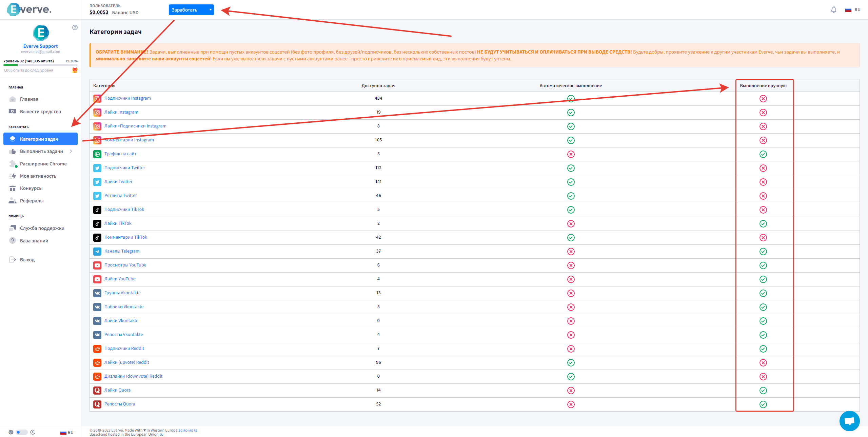Viewport: 868px width, 437px height.
Task: Open the Подписчики Instagram category link
Action: point(127,98)
